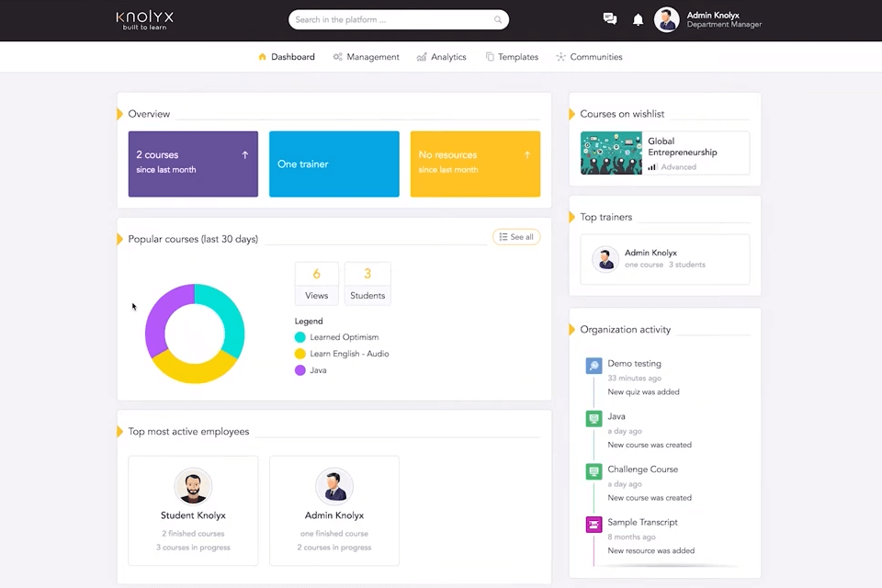Open the One trainer overview card
This screenshot has height=588, width=882.
coord(334,164)
